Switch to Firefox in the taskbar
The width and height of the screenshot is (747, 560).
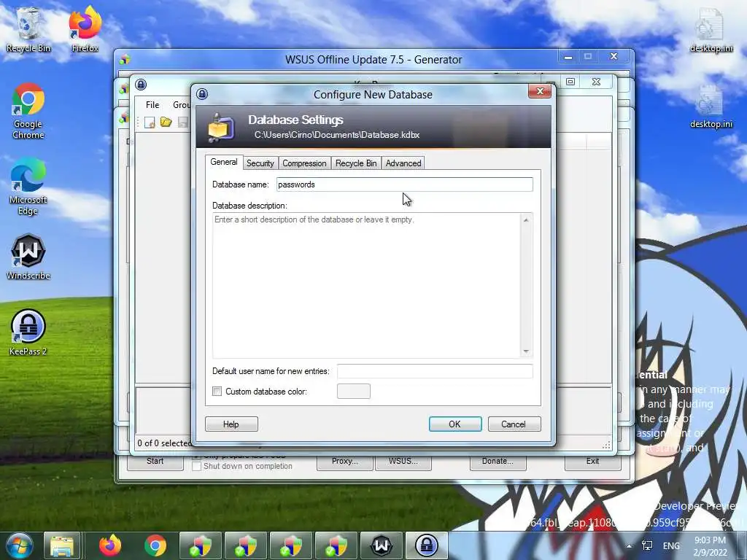[111, 545]
